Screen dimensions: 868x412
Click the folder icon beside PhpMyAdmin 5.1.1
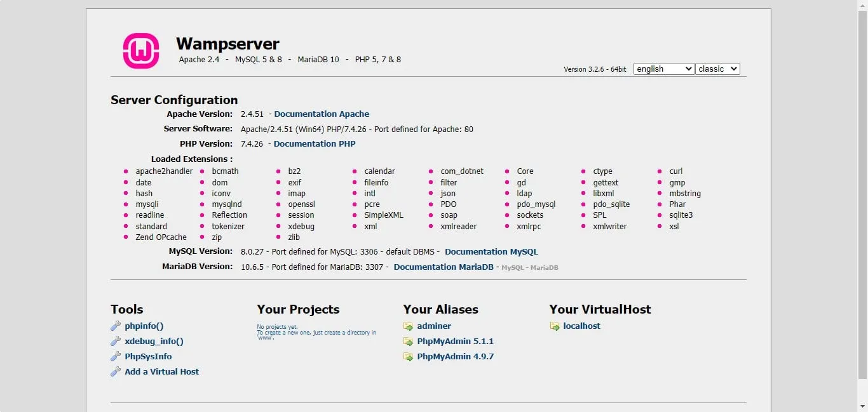[x=408, y=342]
